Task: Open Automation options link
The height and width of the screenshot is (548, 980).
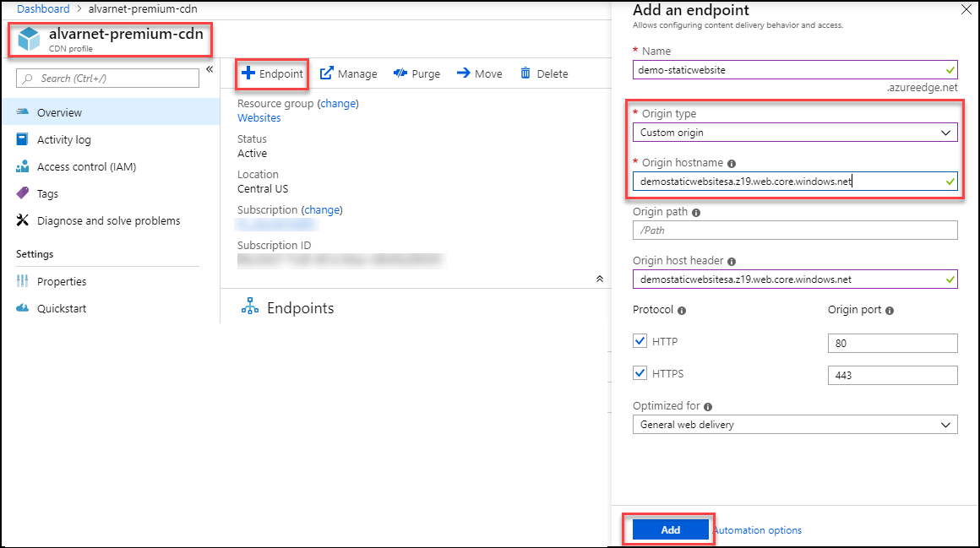Action: pos(758,530)
